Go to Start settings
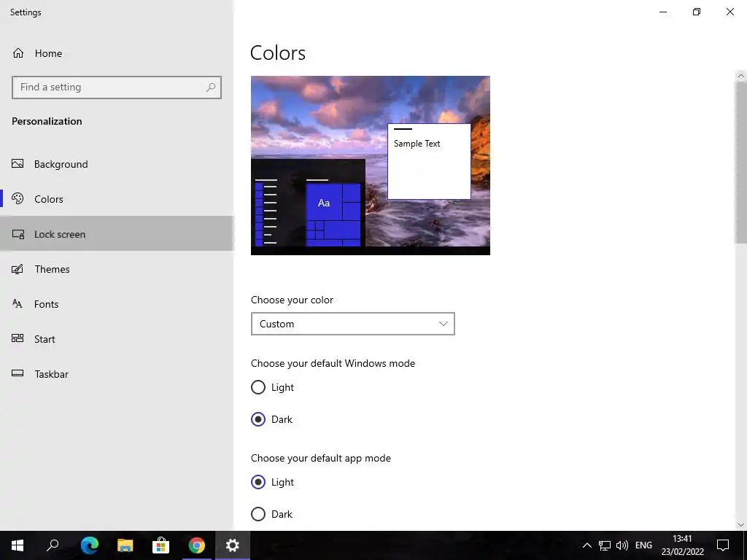 tap(117, 338)
